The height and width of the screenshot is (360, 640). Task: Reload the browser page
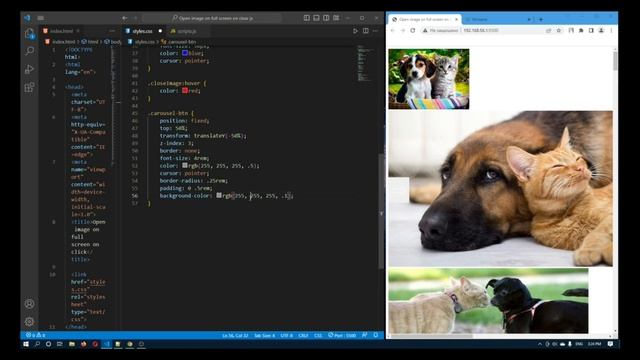coord(413,31)
